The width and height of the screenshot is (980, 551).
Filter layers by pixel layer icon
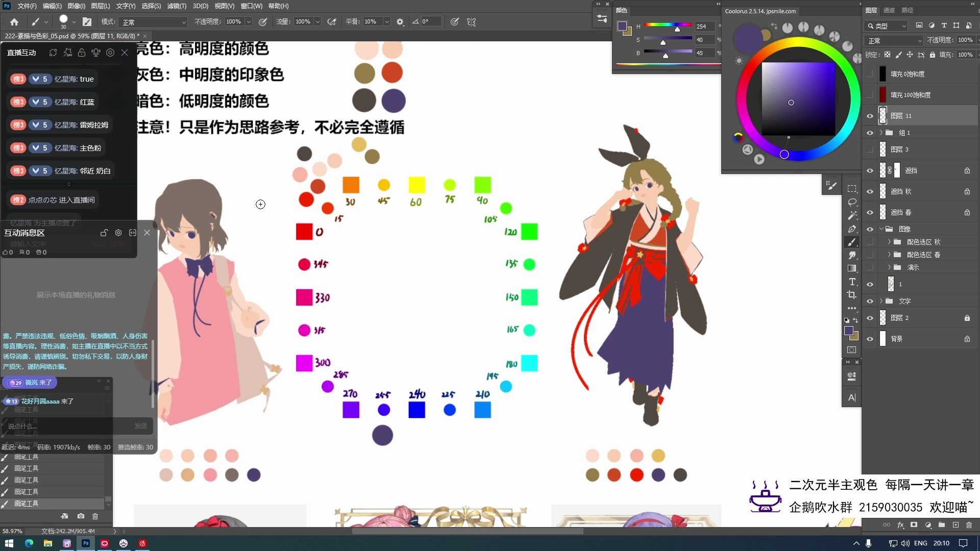coord(919,26)
